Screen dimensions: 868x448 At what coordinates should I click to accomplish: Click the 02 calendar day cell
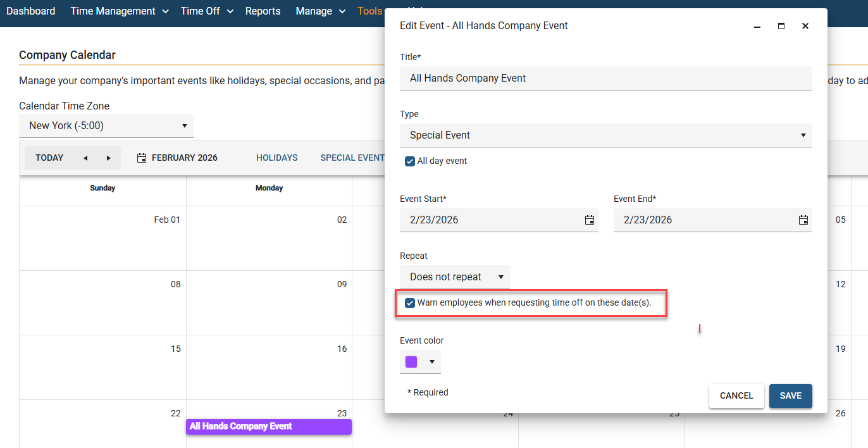click(x=269, y=239)
